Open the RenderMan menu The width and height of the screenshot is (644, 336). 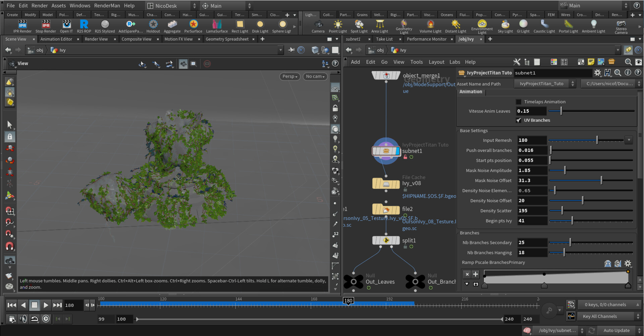pos(107,5)
